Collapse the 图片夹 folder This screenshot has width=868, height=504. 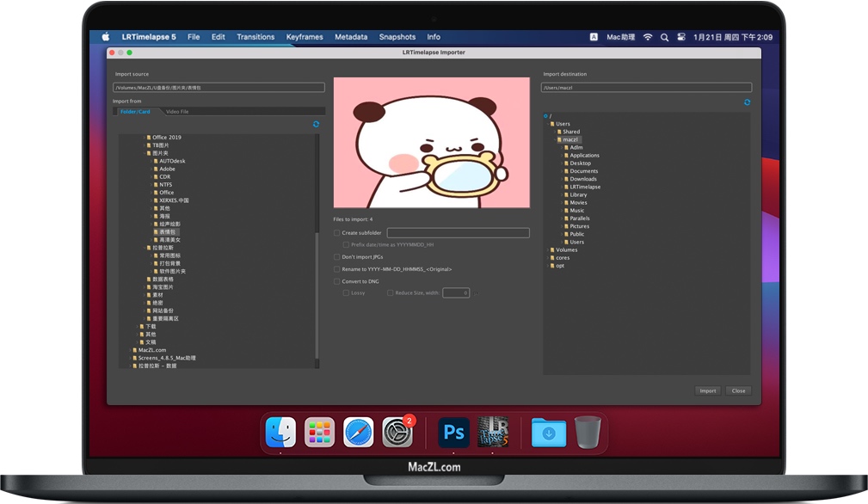(x=145, y=153)
